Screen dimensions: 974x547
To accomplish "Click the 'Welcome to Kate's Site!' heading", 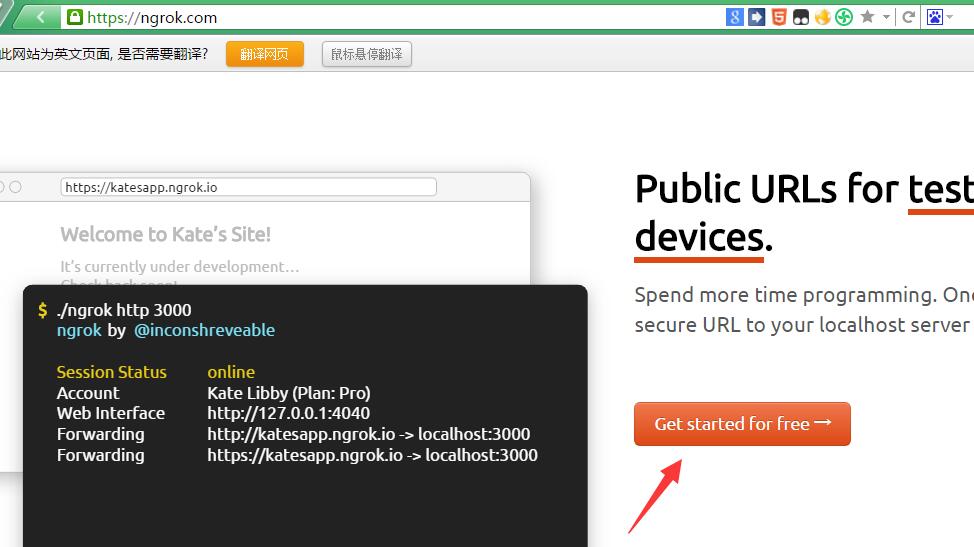I will (x=166, y=234).
